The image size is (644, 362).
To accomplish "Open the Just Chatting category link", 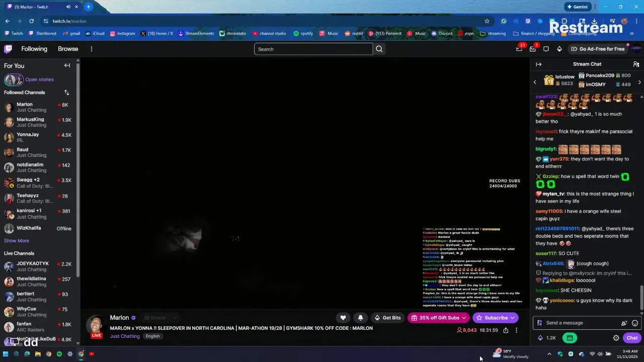I will click(x=125, y=336).
